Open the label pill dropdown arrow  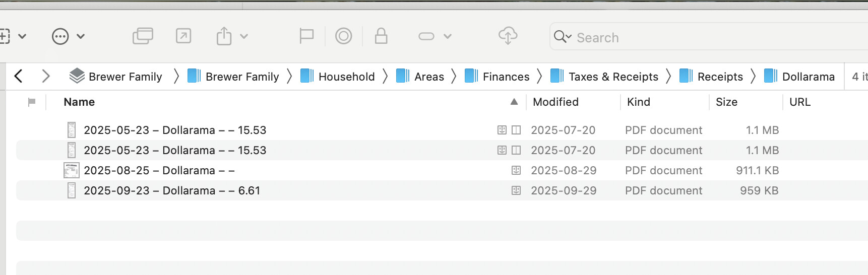[x=448, y=36]
